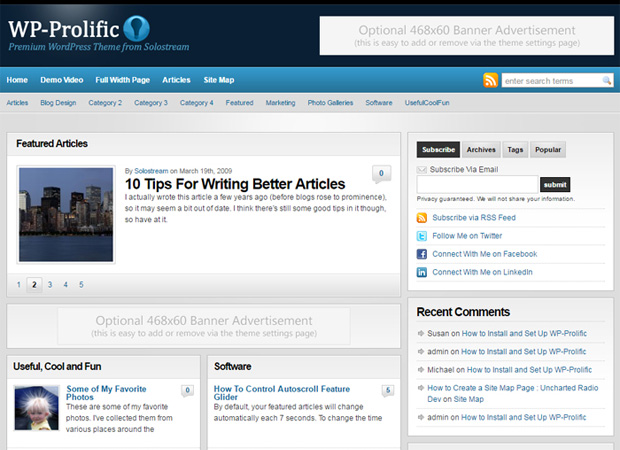Click the Solostream author link

pos(151,171)
